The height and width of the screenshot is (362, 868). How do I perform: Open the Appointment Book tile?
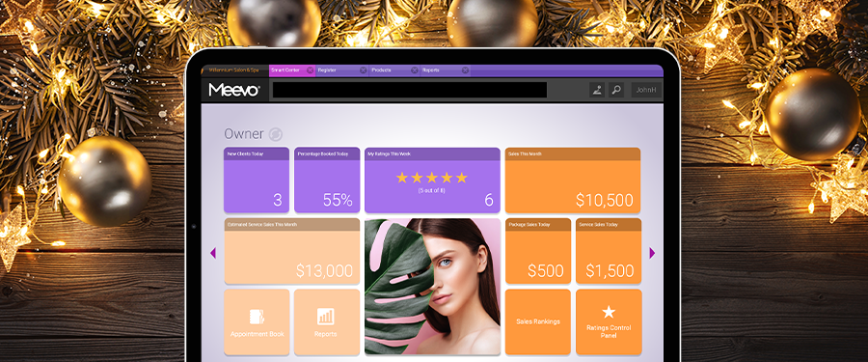coord(257,322)
